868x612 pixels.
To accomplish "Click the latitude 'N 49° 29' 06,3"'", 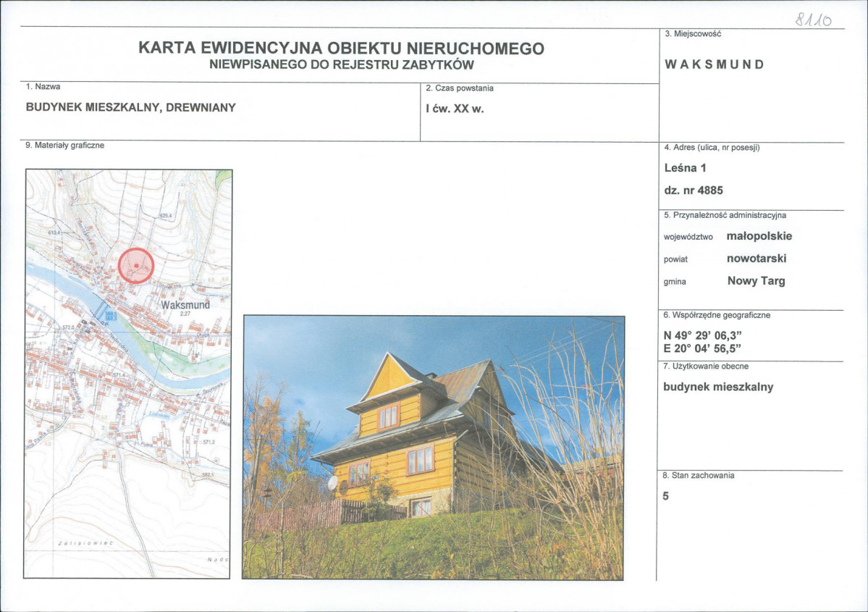I will coord(702,335).
